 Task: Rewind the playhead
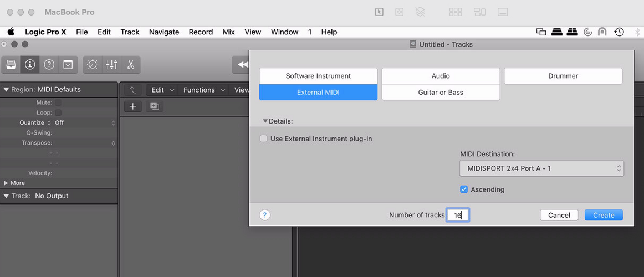(x=242, y=64)
